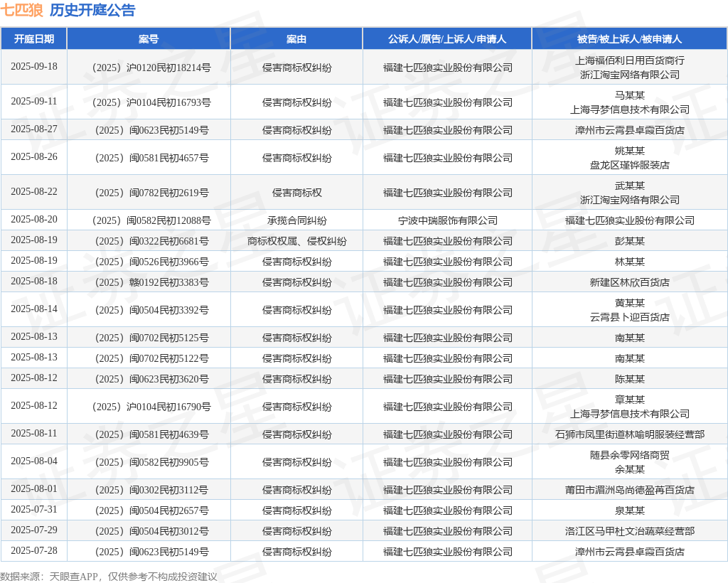The height and width of the screenshot is (583, 728).
Task: Select case number 闽0623民初3620号
Action: click(151, 379)
